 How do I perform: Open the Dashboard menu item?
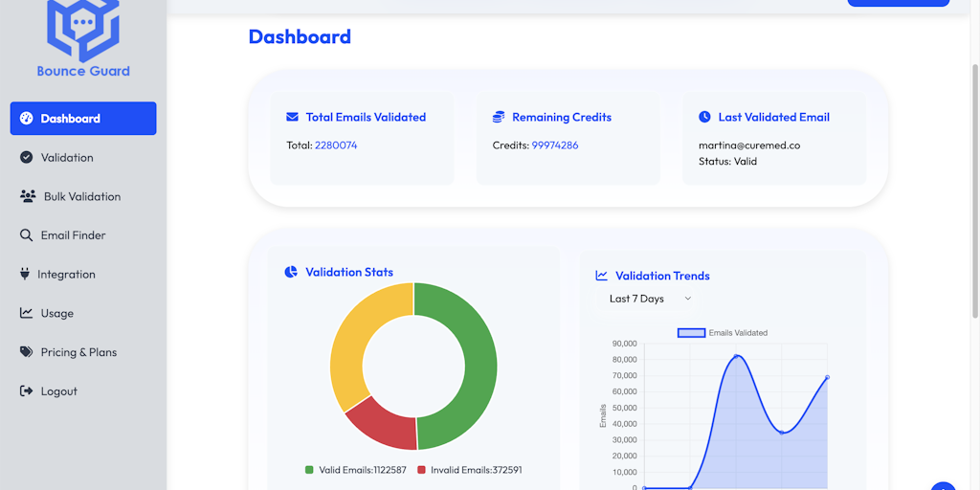pyautogui.click(x=83, y=118)
